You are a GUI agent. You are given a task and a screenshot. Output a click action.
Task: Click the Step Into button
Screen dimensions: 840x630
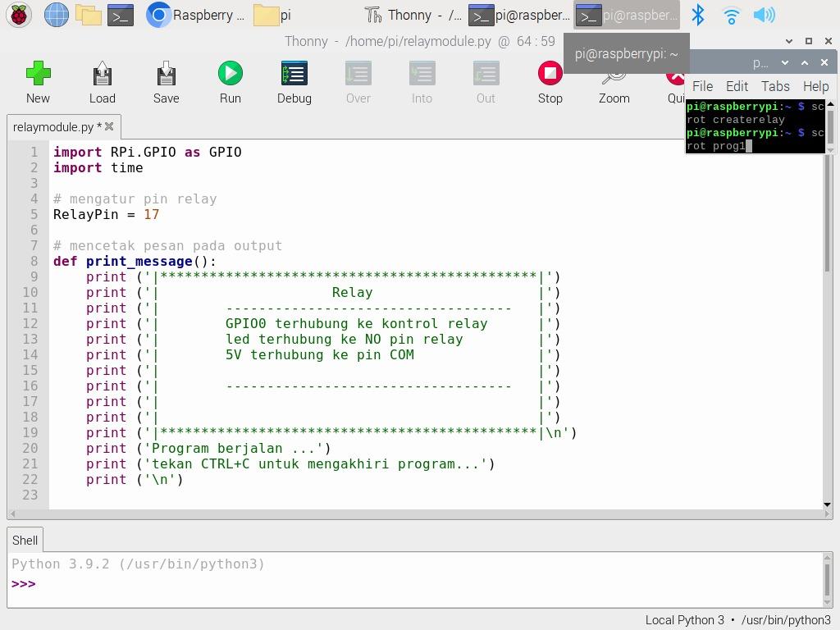click(422, 82)
